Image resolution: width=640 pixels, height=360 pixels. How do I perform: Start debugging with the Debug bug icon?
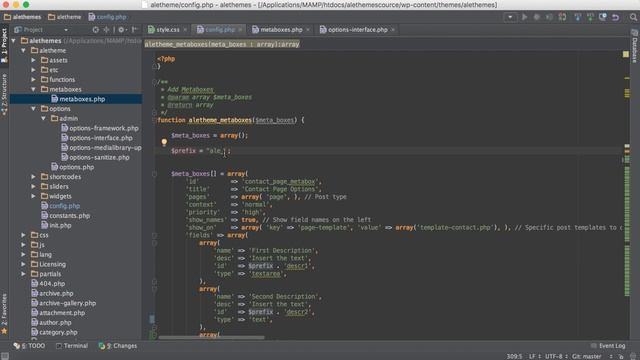point(537,17)
